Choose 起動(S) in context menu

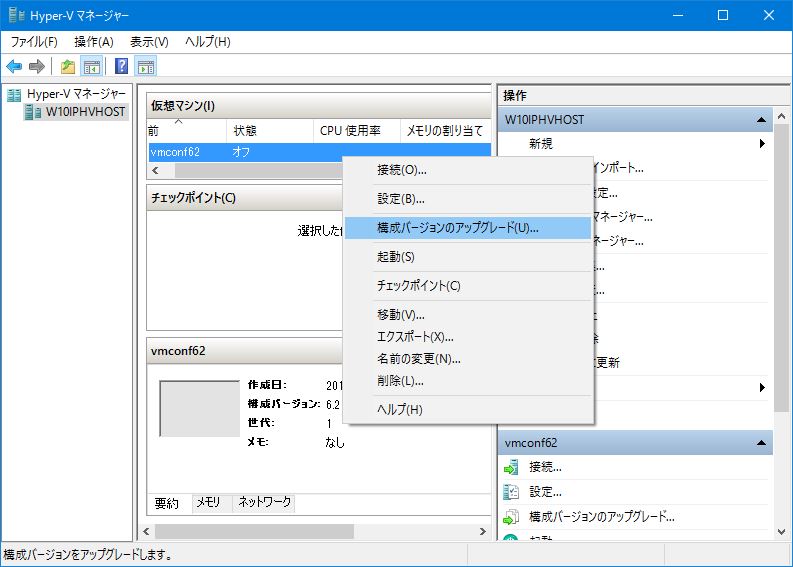(468, 256)
